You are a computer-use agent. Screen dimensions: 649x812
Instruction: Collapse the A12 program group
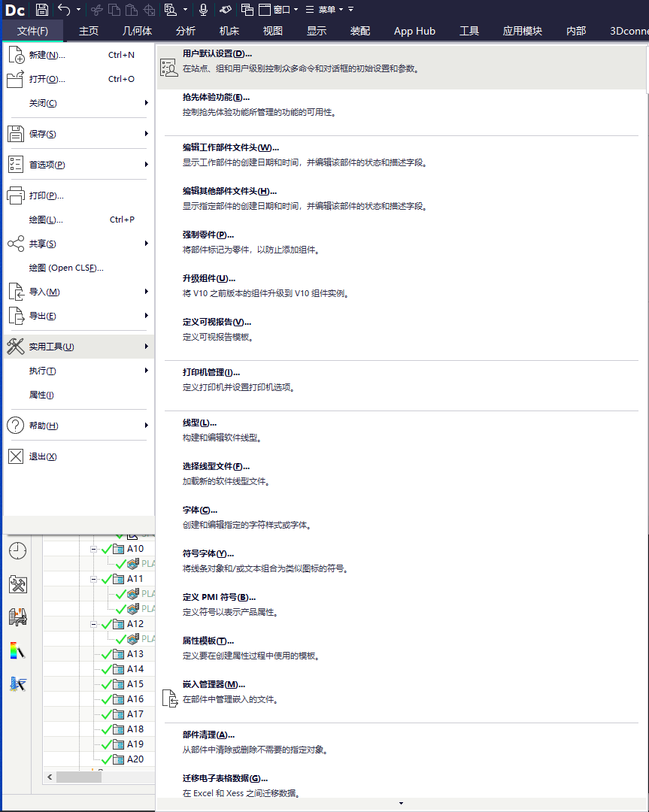(94, 624)
